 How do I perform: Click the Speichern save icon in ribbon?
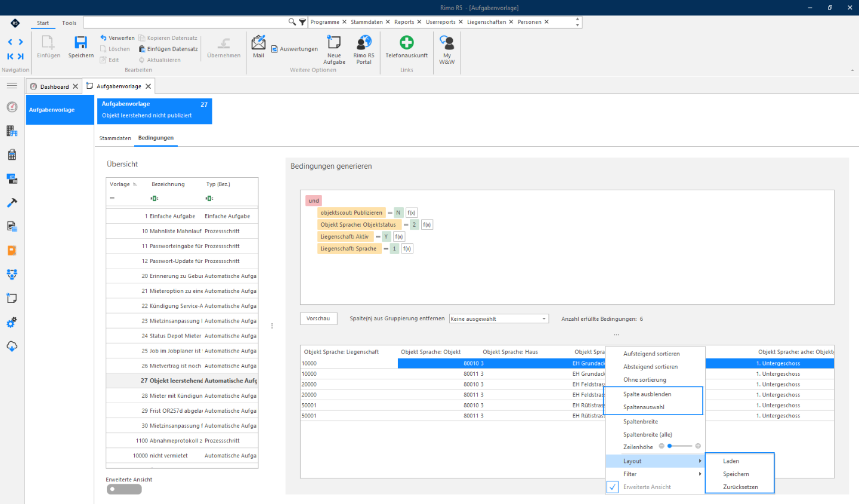[81, 43]
